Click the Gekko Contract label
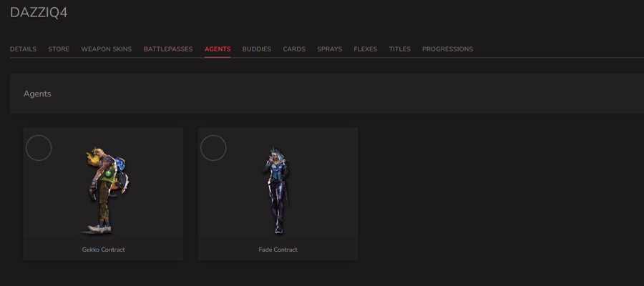This screenshot has width=644, height=286. point(103,250)
